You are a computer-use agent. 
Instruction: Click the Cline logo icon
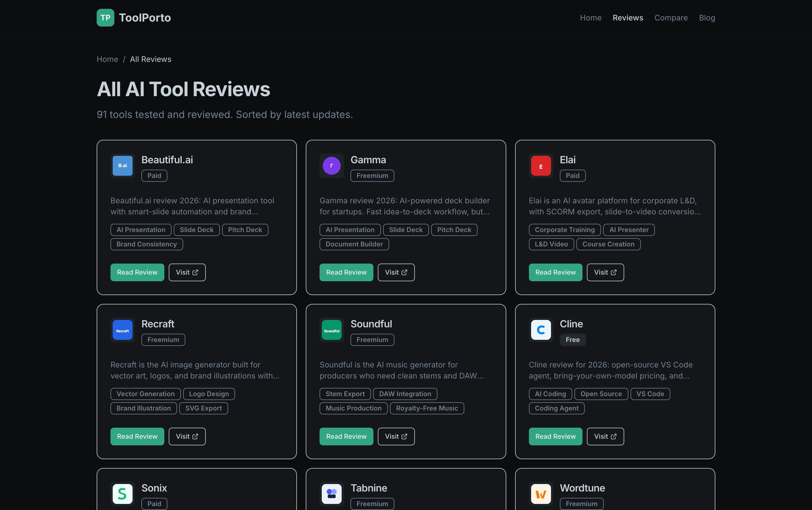click(x=541, y=330)
